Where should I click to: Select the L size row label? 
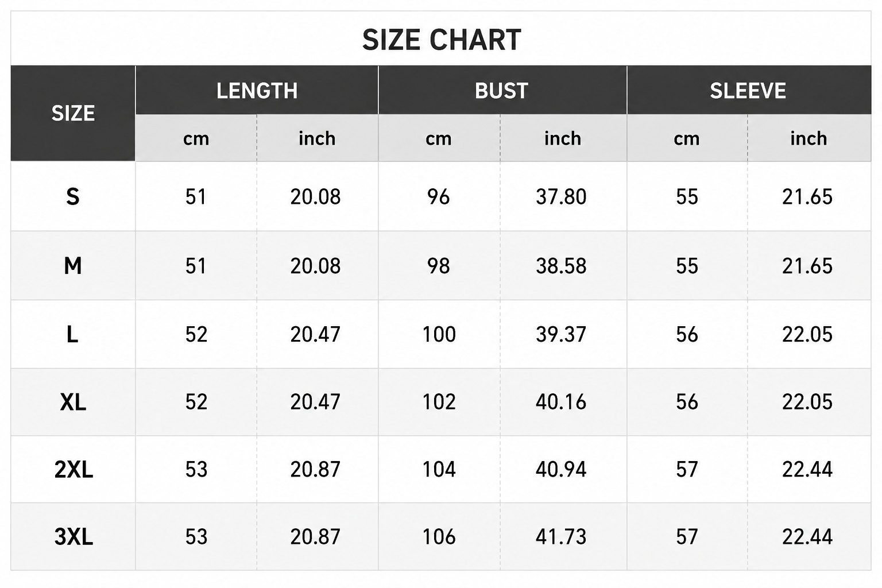tap(72, 334)
